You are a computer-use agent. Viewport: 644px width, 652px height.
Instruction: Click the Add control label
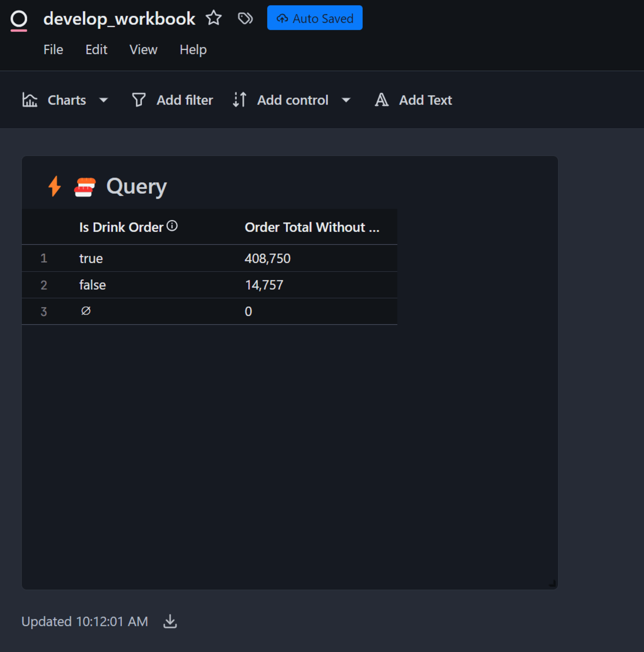pyautogui.click(x=292, y=100)
